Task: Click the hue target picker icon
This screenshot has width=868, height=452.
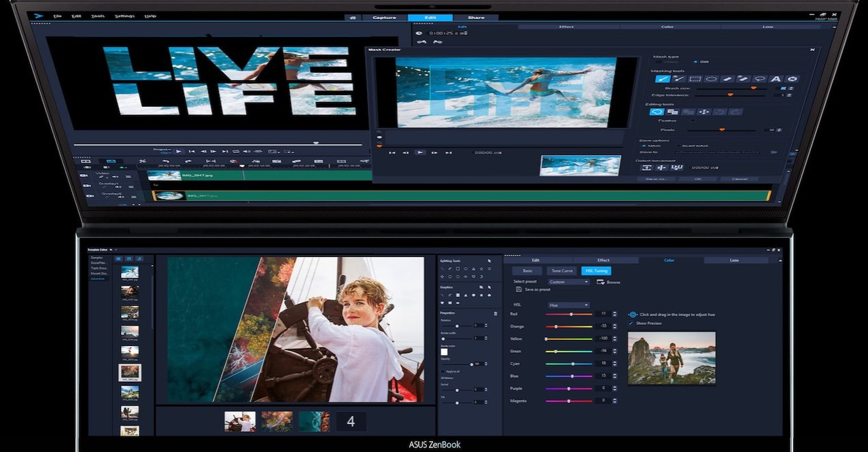Action: (633, 315)
